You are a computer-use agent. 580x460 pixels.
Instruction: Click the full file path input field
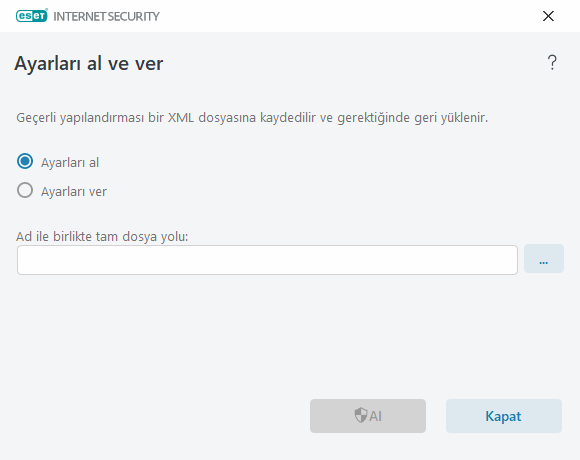coord(267,260)
